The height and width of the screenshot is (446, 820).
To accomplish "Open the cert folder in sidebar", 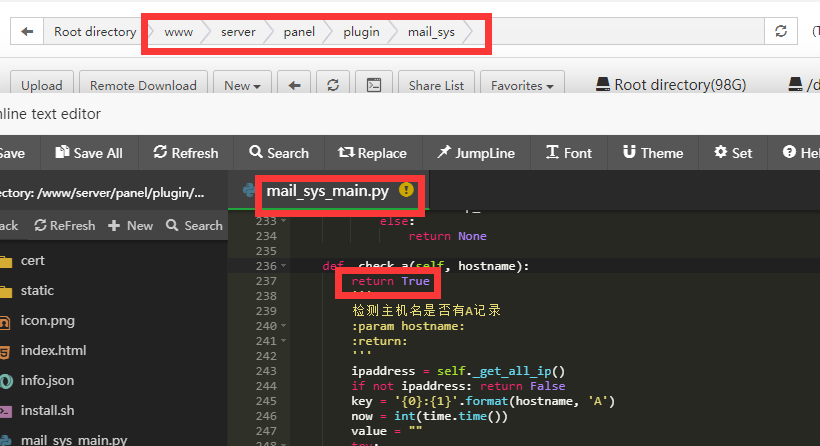I will (x=33, y=260).
